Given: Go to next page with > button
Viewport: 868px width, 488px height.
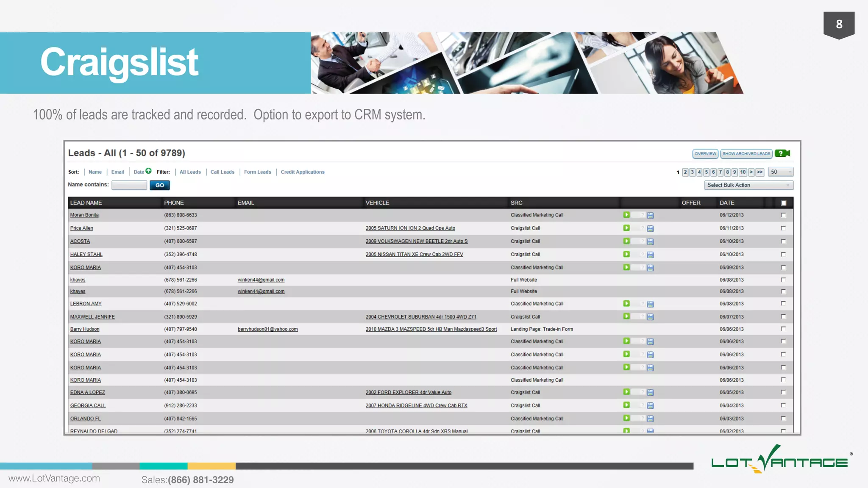Looking at the screenshot, I should (751, 172).
